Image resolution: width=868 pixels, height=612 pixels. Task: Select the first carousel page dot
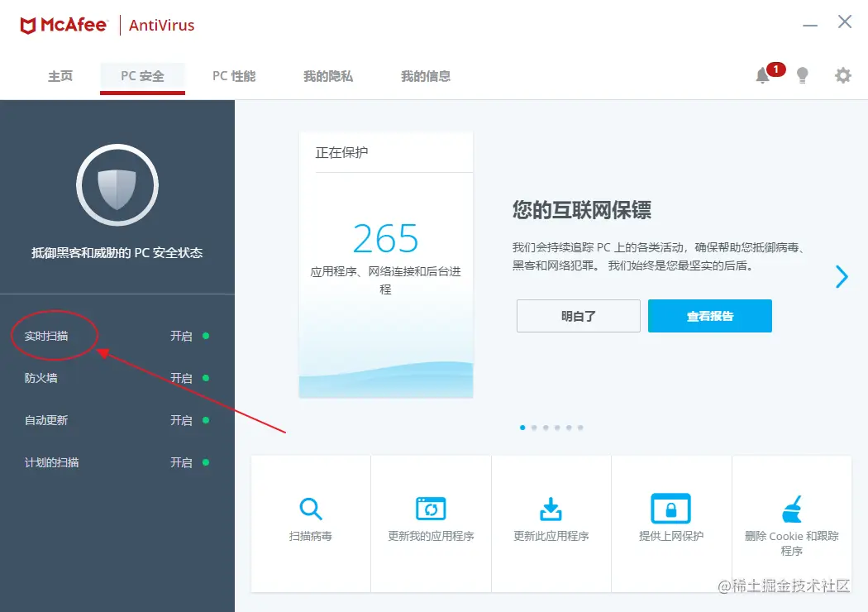522,428
